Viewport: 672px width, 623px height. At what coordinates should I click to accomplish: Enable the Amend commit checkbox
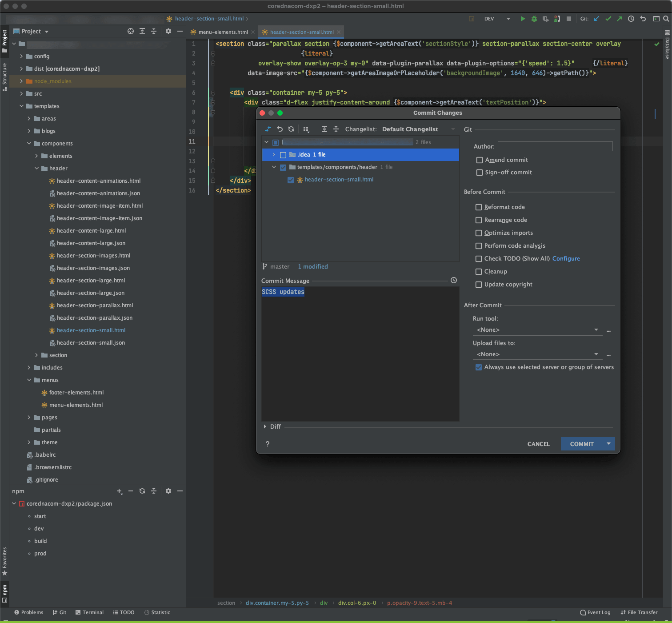point(479,160)
